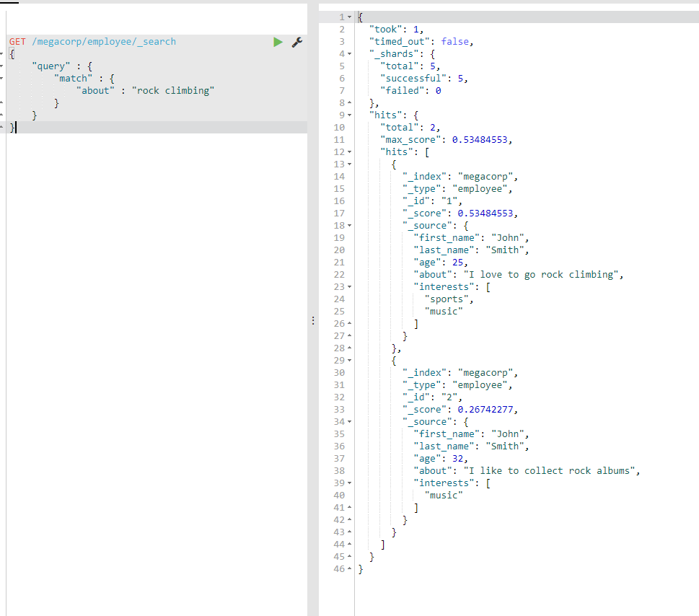Click "I like to collect rock albums" text
Screen dimensions: 699x616
coord(550,471)
